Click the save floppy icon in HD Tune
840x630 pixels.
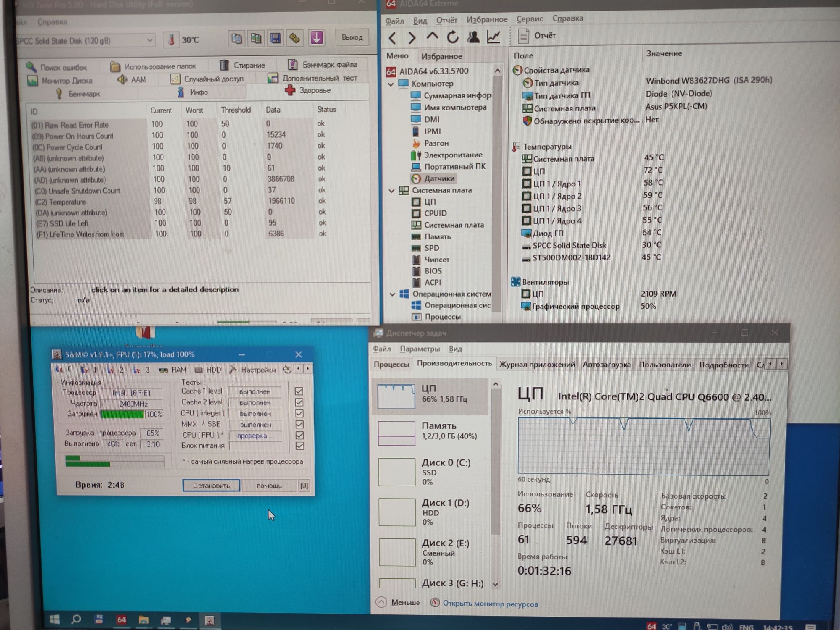tap(276, 39)
